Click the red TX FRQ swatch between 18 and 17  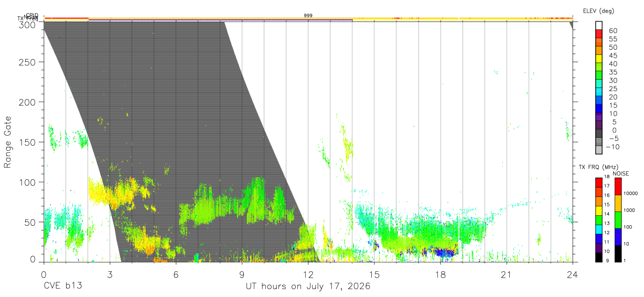[x=599, y=183]
